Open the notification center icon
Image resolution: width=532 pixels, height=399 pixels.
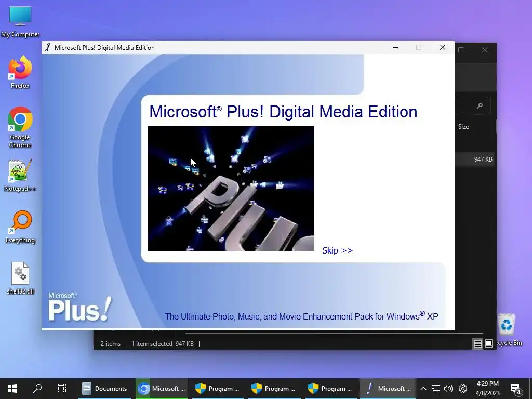(515, 389)
